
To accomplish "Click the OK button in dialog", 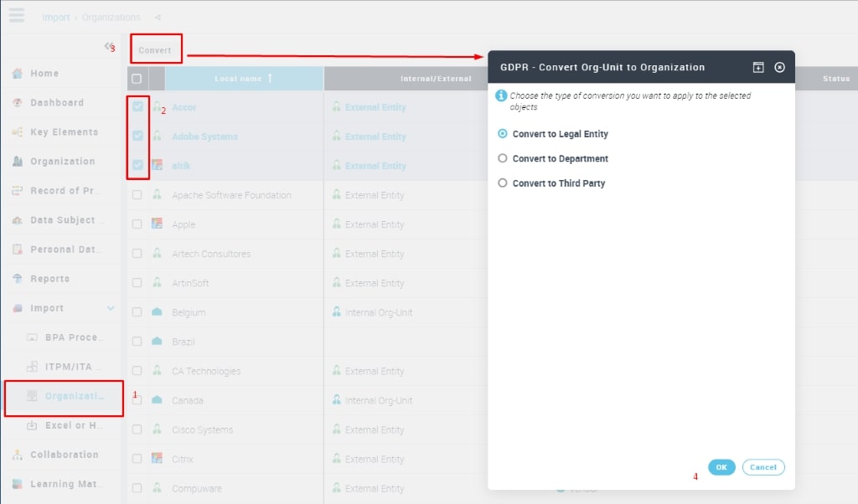I will [721, 467].
